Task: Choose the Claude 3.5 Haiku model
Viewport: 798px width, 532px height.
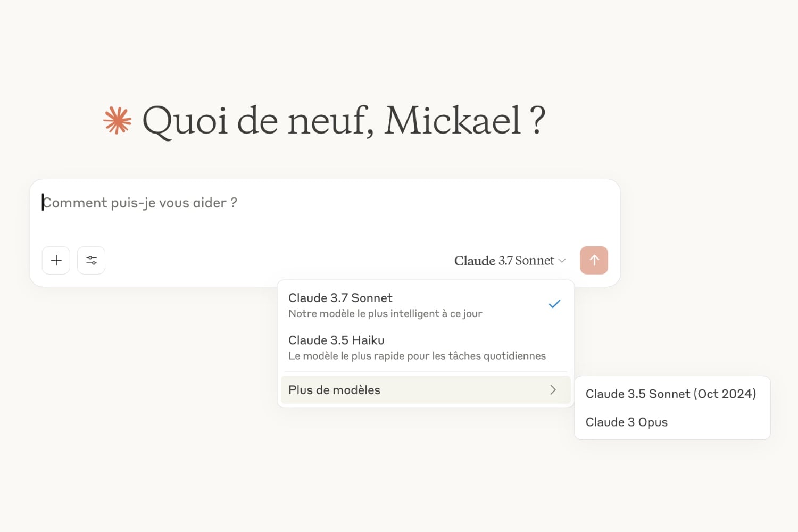Action: (x=336, y=340)
